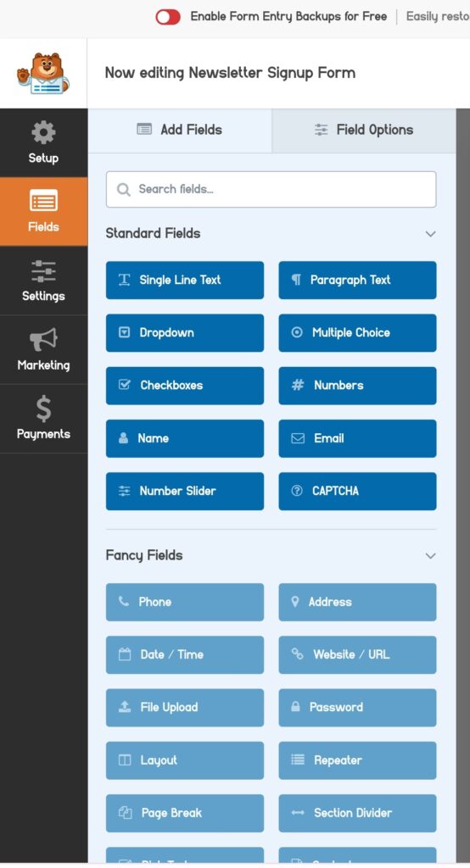
Task: Add a CAPTCHA field
Action: point(357,491)
